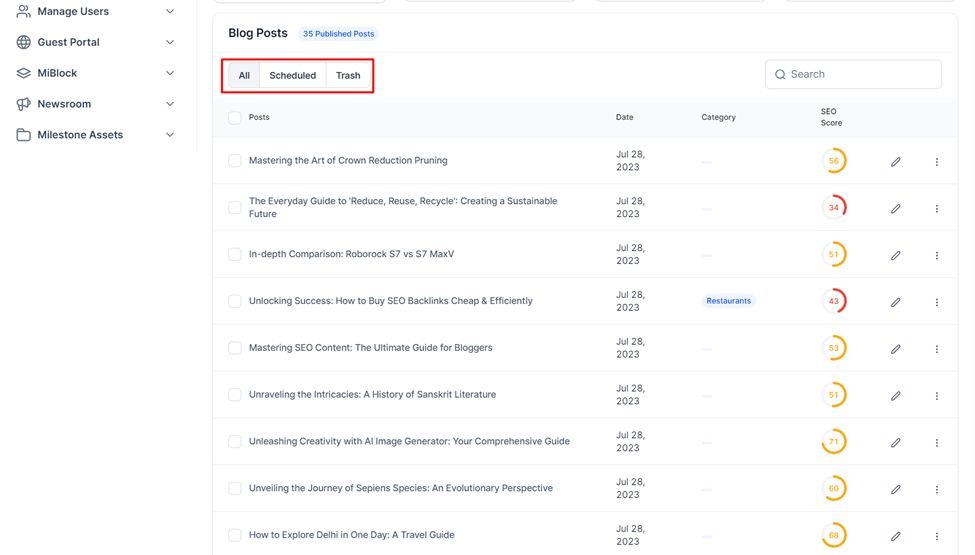Screen dimensions: 975x555
Task: Open more options for 'Reduce, Reuse, Recycle' post
Action: click(936, 209)
